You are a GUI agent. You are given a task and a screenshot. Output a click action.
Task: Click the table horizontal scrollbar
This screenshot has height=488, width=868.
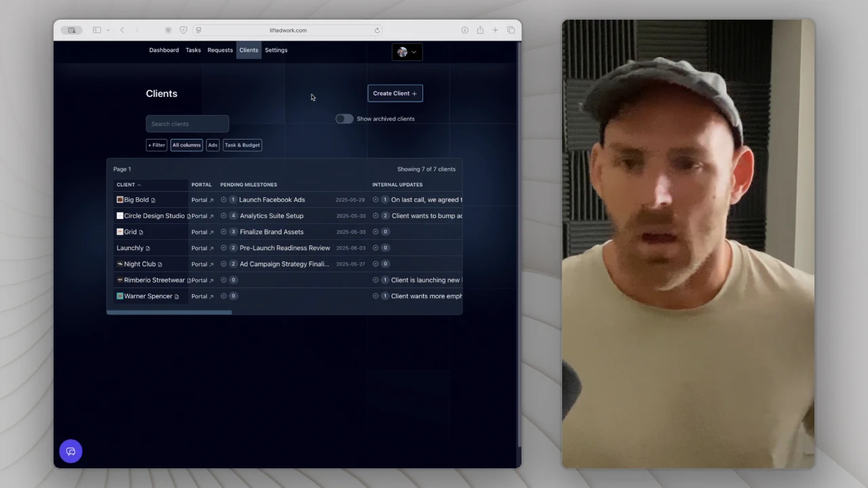click(169, 312)
